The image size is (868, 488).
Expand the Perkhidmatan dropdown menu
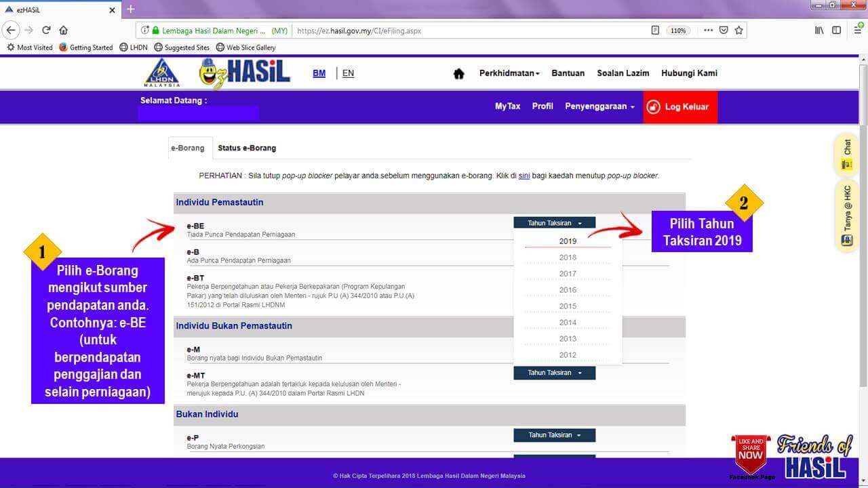pyautogui.click(x=509, y=73)
